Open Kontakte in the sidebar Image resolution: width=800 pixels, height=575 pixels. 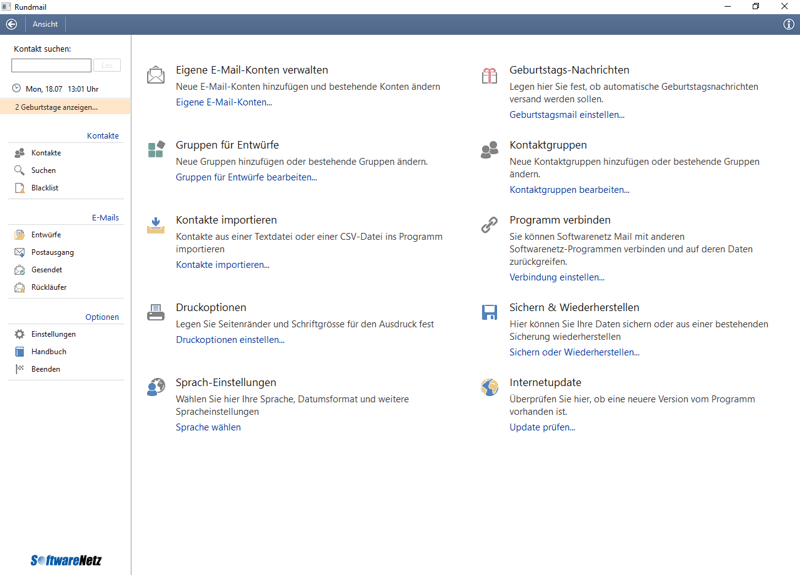(x=46, y=153)
